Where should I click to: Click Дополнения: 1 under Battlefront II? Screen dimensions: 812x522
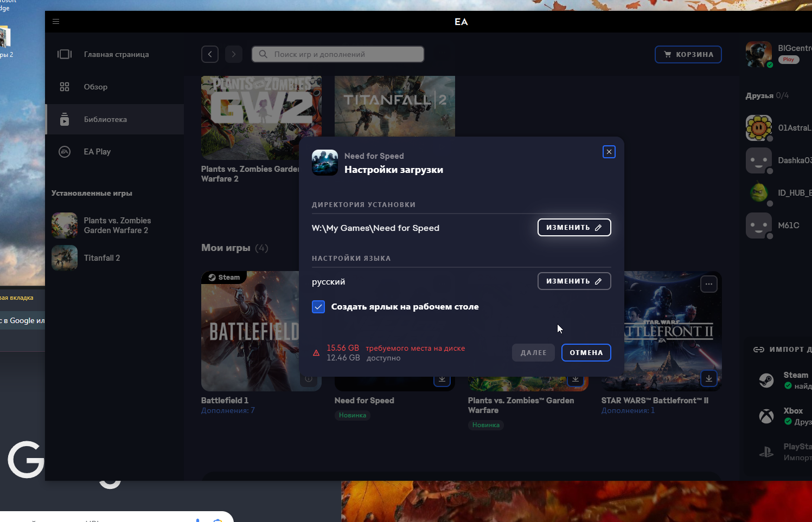(628, 411)
